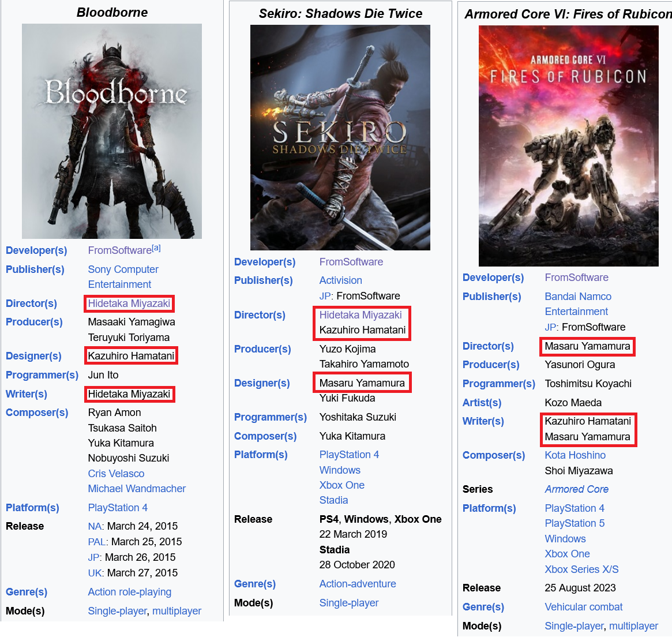Click PAL region link in Bloodborne release
The image size is (672, 641).
click(x=97, y=542)
